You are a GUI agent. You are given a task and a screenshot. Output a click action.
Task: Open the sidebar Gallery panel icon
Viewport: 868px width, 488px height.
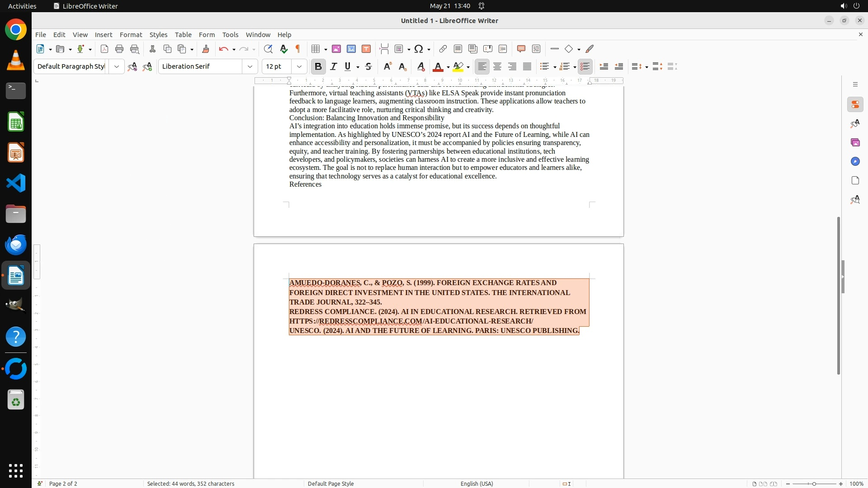pyautogui.click(x=855, y=143)
